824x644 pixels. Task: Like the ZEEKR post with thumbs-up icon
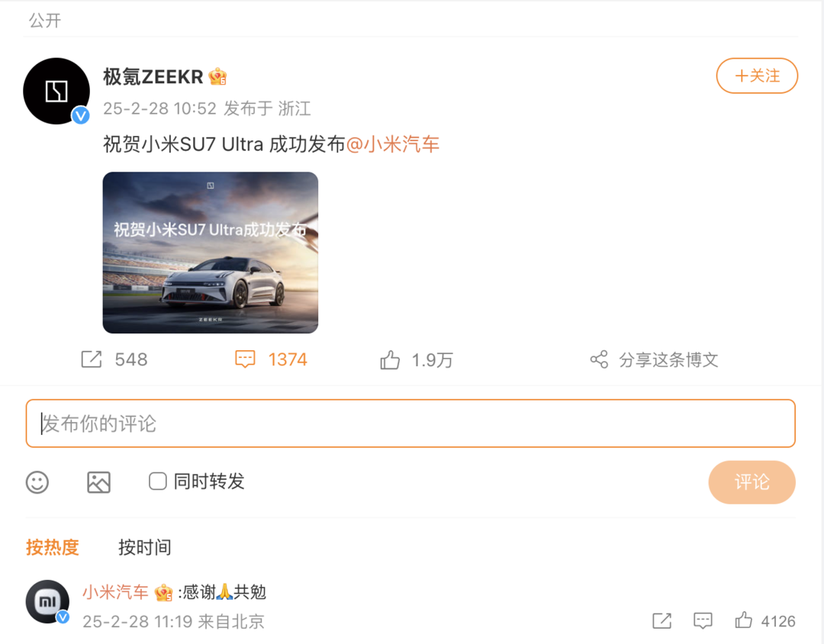(390, 360)
